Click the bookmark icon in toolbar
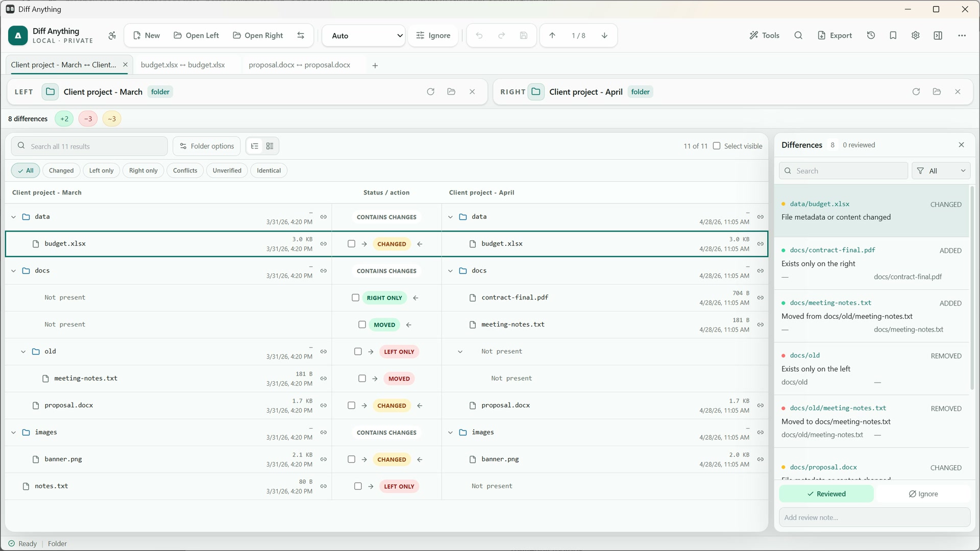Viewport: 980px width, 551px height. (893, 35)
